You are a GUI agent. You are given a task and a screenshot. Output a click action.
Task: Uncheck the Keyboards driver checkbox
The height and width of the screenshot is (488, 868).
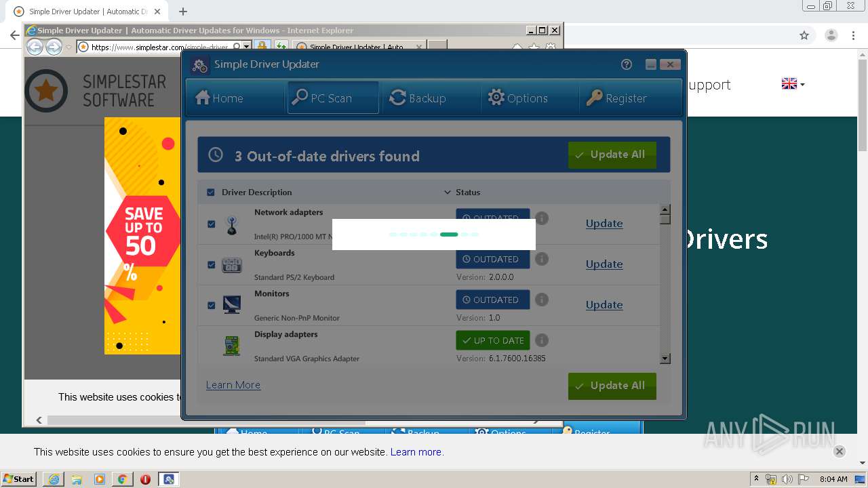tap(211, 264)
